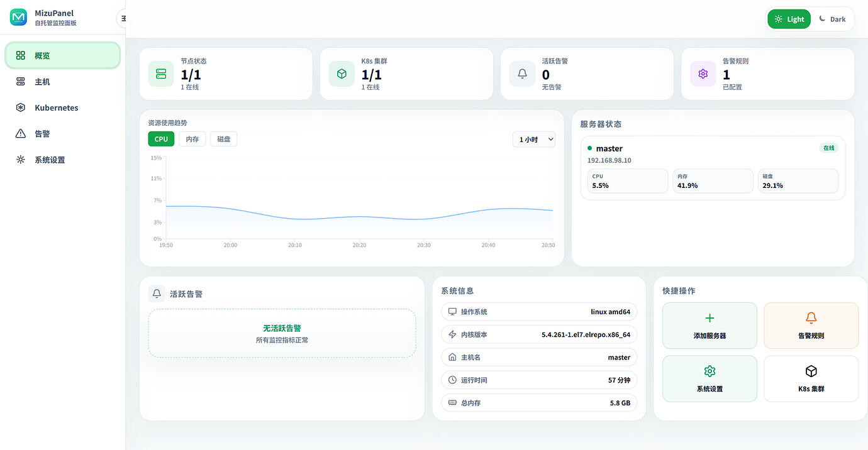The image size is (868, 450).
Task: Click the MizuPanel logo icon
Action: 18,18
